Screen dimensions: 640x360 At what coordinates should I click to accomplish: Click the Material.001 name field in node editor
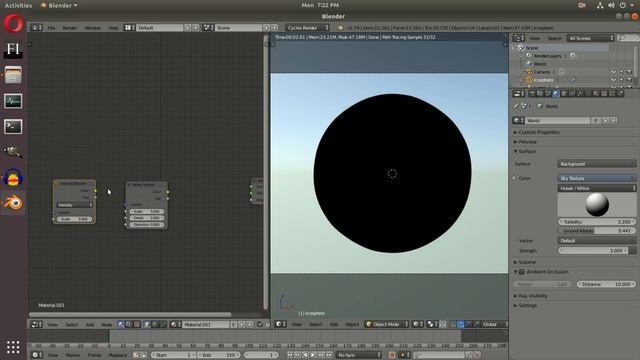tap(206, 324)
